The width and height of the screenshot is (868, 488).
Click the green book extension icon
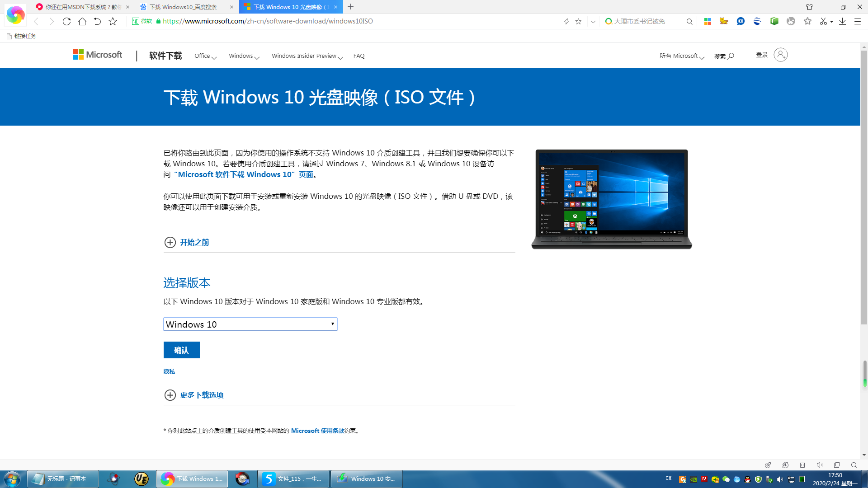tap(774, 21)
